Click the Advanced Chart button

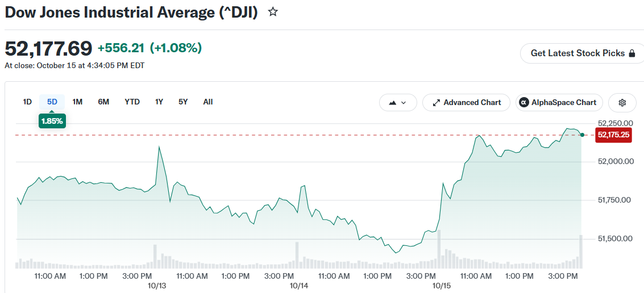tap(466, 103)
